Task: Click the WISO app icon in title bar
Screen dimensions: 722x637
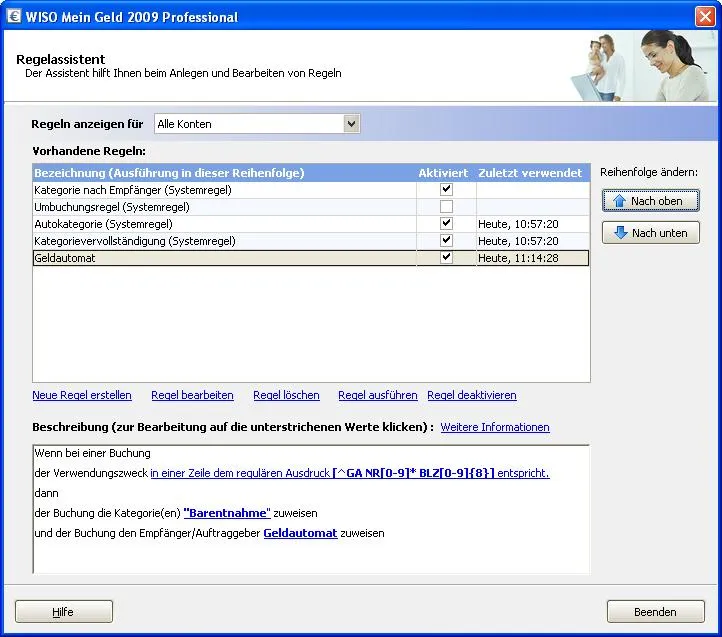Action: click(15, 16)
